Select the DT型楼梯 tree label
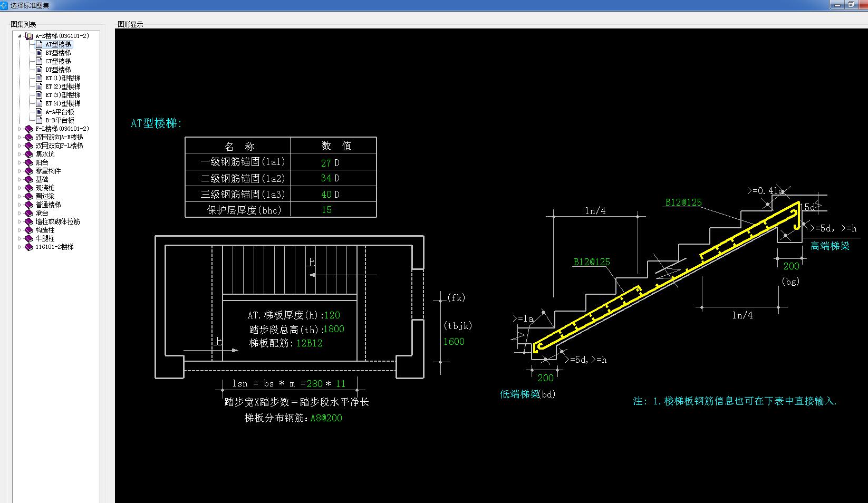 point(58,70)
